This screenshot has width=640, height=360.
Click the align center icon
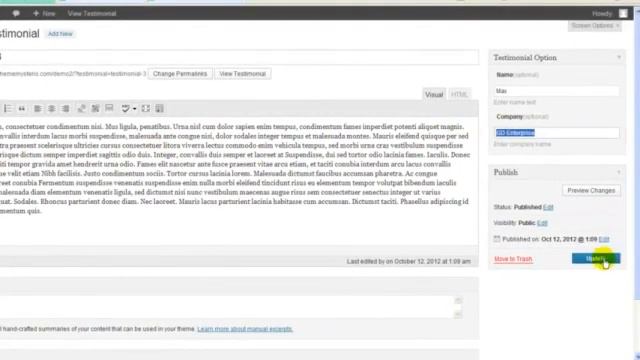click(x=51, y=109)
